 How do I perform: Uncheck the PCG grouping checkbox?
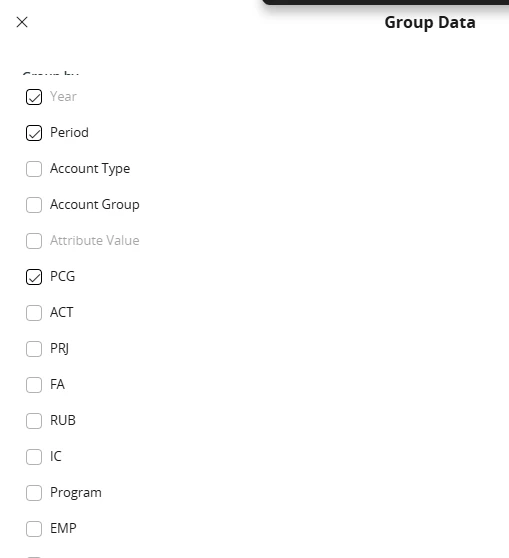click(x=34, y=277)
